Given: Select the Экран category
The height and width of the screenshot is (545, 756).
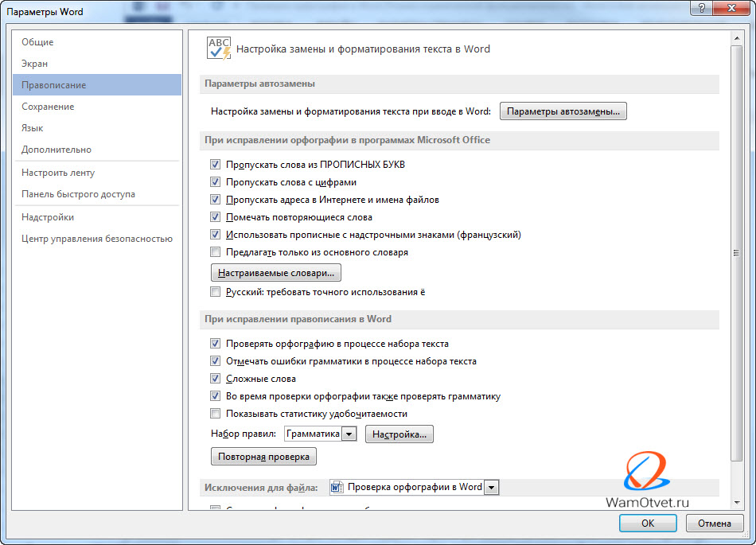Looking at the screenshot, I should pos(97,64).
